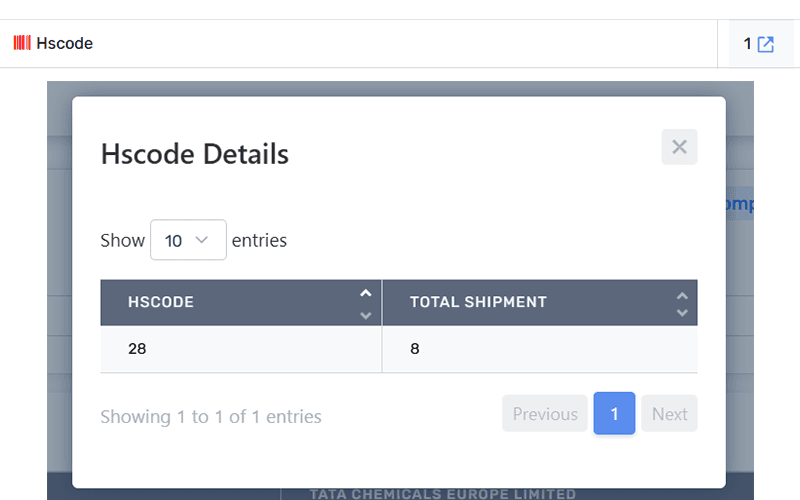
Task: Go to the Next page
Action: [x=669, y=414]
